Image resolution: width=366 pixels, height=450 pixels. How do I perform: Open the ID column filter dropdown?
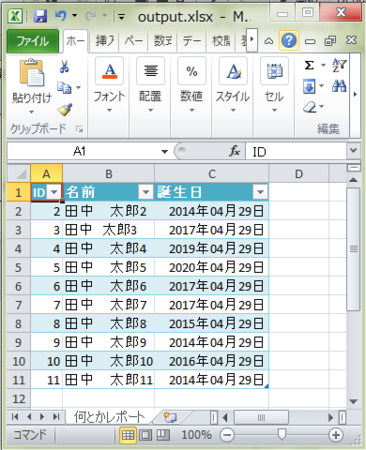coord(54,192)
